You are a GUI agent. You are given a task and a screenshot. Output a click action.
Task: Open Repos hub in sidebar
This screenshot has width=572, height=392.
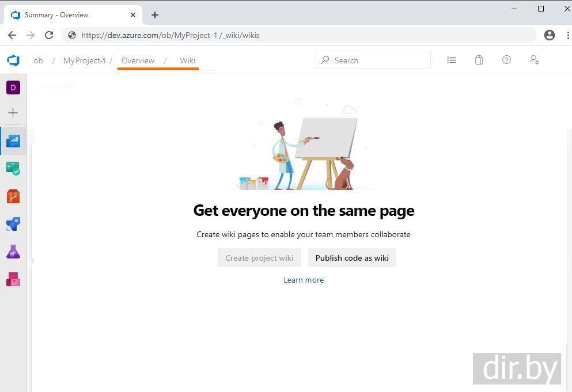(x=13, y=196)
